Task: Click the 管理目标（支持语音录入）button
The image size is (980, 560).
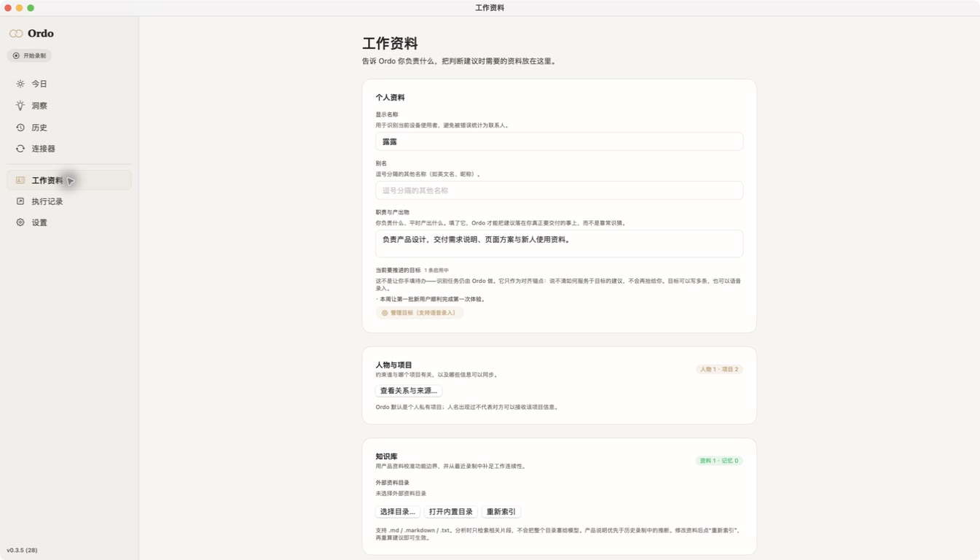Action: [x=420, y=313]
